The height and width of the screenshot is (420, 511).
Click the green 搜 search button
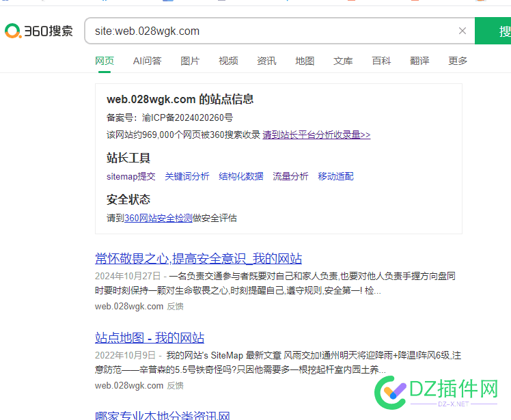pyautogui.click(x=493, y=31)
